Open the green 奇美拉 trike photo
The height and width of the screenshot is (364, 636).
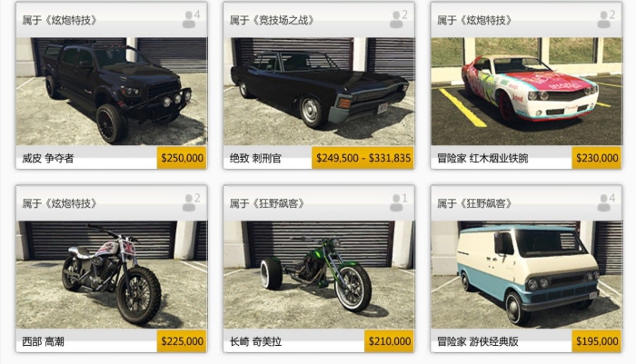pyautogui.click(x=319, y=275)
